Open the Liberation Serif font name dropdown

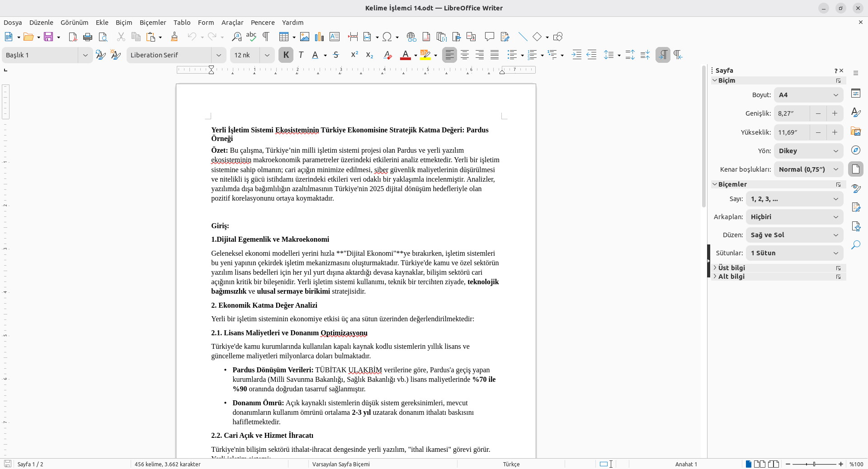pyautogui.click(x=219, y=55)
